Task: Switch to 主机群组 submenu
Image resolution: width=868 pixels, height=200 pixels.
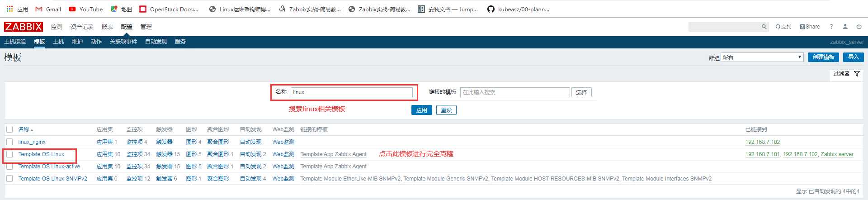Action: click(15, 42)
